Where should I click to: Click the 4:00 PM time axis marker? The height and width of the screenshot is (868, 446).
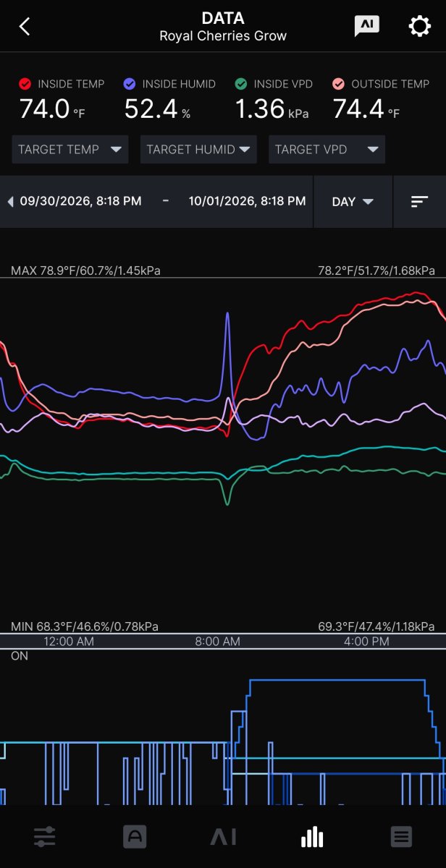pyautogui.click(x=366, y=642)
